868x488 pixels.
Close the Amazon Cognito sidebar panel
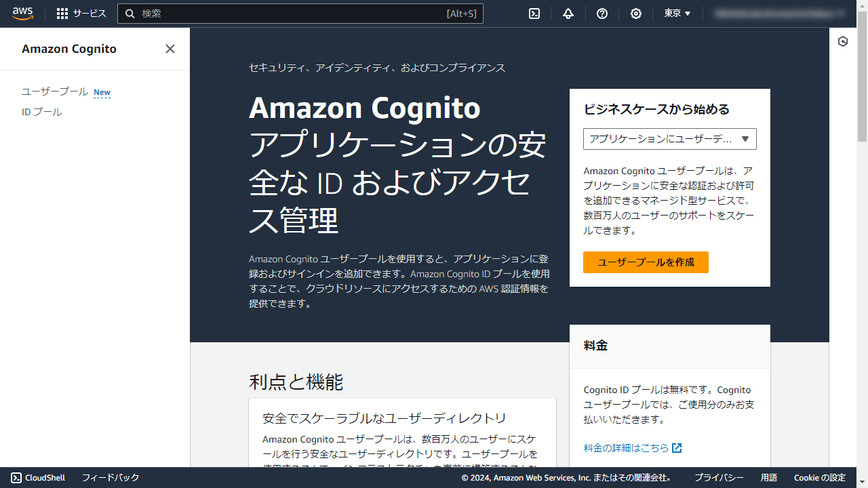coord(170,49)
